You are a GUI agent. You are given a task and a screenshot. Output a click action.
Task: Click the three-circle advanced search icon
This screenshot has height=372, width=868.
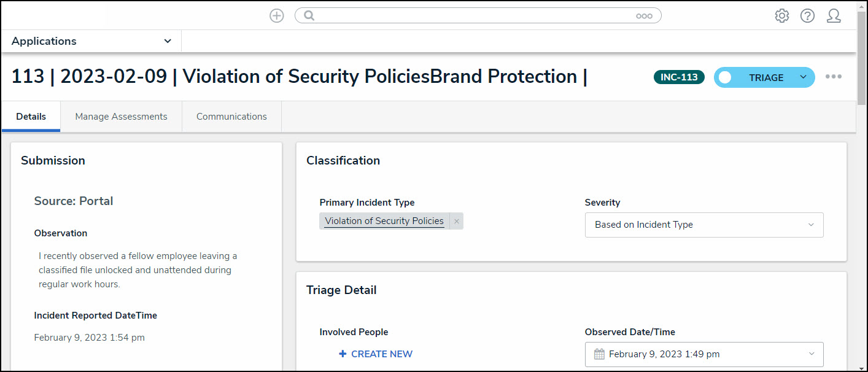point(644,16)
